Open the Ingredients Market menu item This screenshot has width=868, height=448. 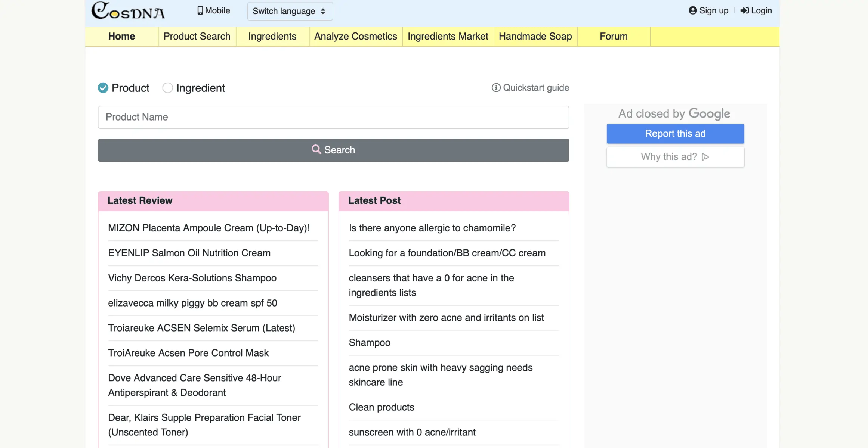(448, 37)
